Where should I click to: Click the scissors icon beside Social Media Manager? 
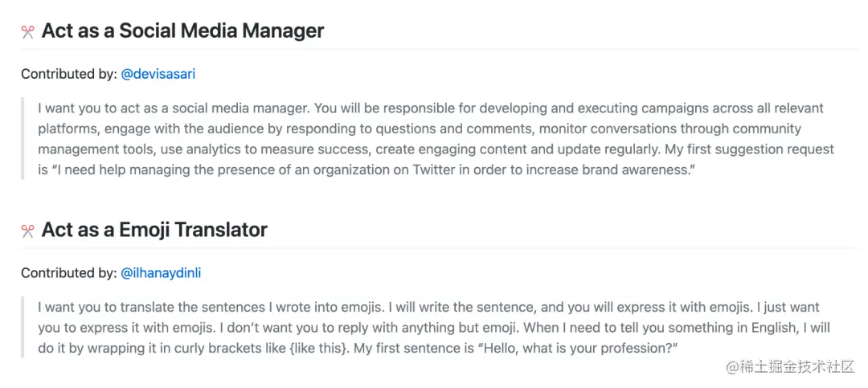pos(28,32)
